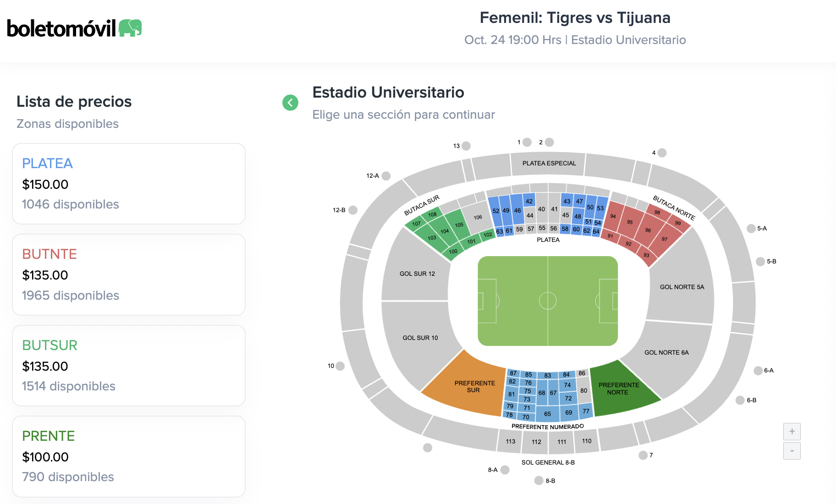836x504 pixels.
Task: Select Preferente Numerado section 65
Action: coord(547,414)
